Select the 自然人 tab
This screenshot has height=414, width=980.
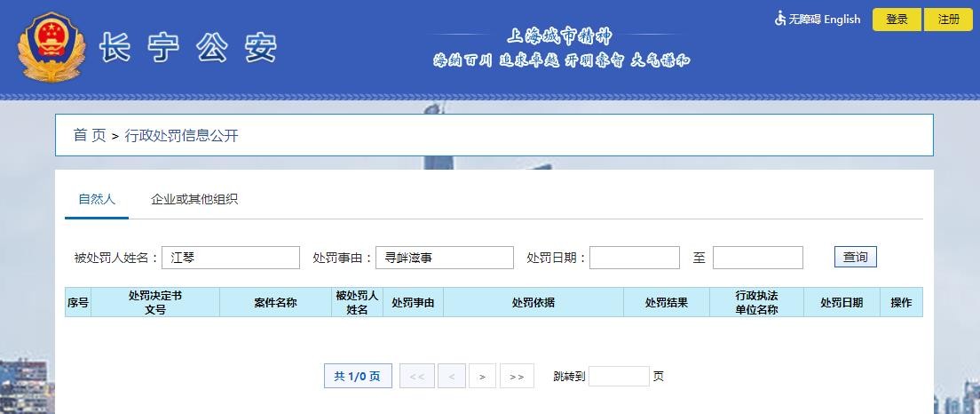coord(97,199)
